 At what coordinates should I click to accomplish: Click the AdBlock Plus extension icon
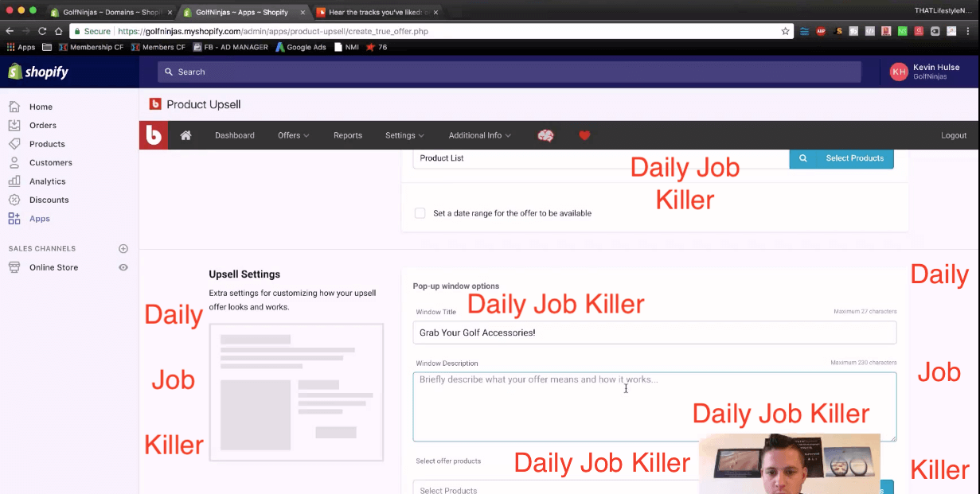tap(821, 31)
